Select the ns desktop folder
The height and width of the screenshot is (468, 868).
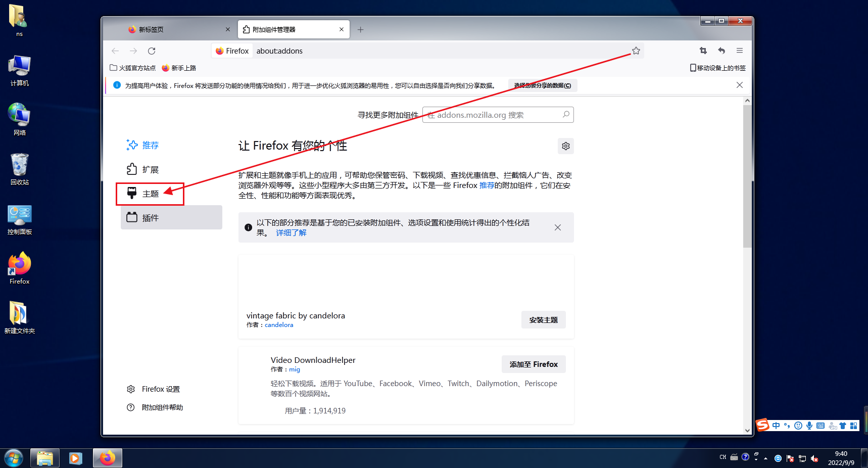(19, 21)
